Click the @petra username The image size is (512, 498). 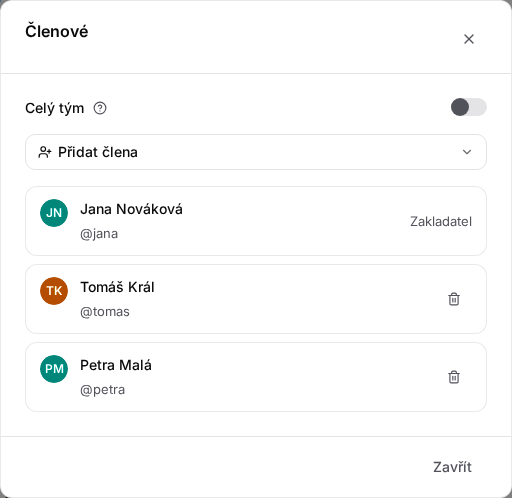[102, 390]
